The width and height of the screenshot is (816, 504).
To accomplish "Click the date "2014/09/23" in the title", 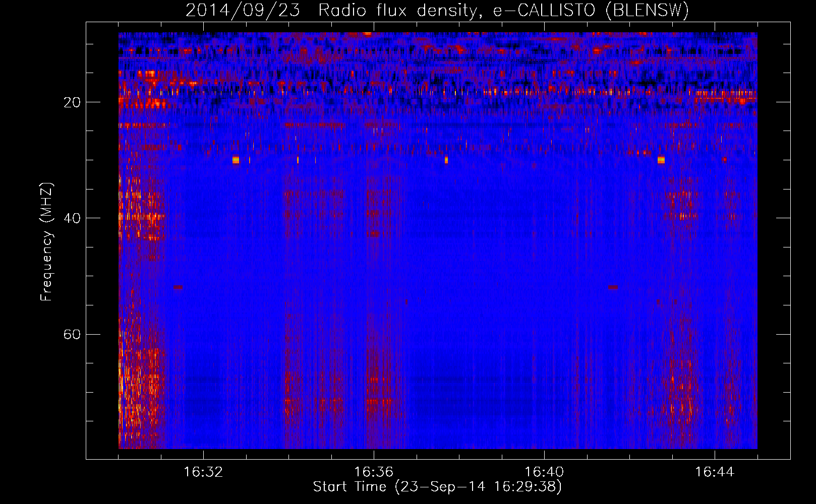I will pos(243,11).
